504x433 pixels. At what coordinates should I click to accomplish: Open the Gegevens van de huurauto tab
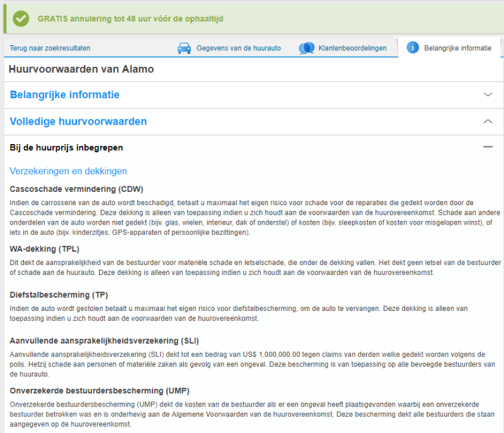(238, 48)
